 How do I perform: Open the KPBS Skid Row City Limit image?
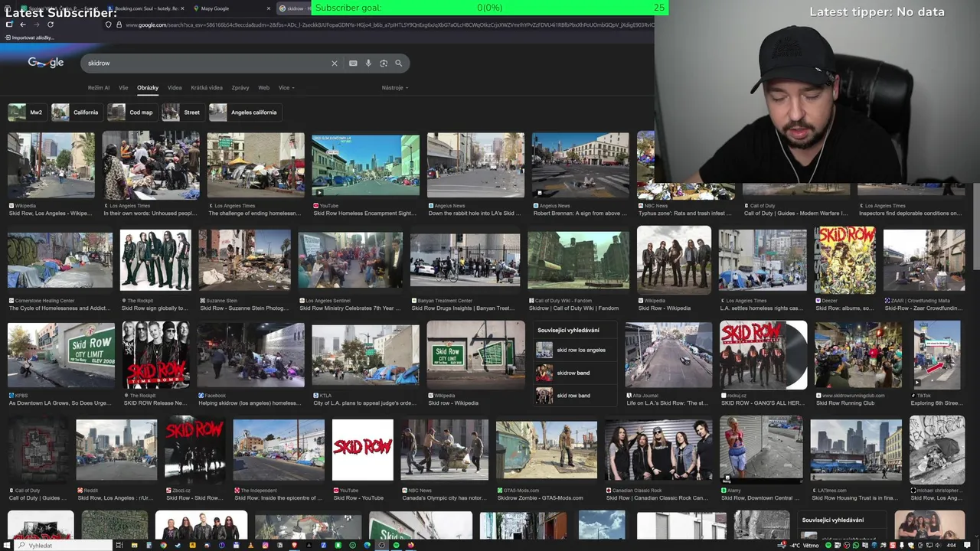[x=61, y=354]
